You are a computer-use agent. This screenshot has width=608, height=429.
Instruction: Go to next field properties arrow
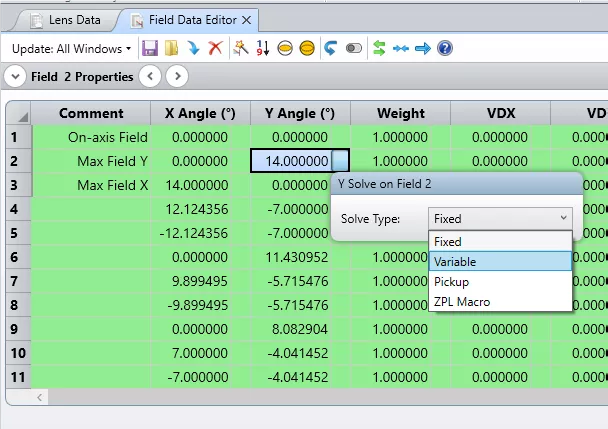tap(176, 76)
